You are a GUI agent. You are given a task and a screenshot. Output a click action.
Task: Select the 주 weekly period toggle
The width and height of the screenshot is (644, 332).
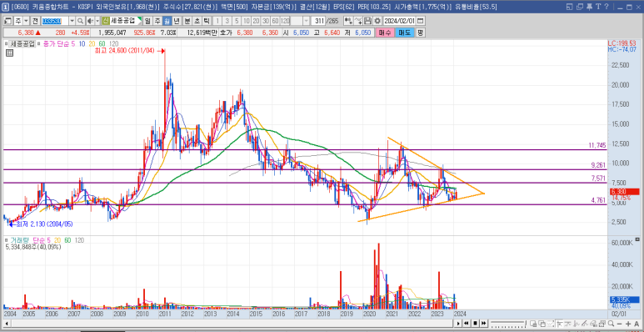click(x=157, y=21)
